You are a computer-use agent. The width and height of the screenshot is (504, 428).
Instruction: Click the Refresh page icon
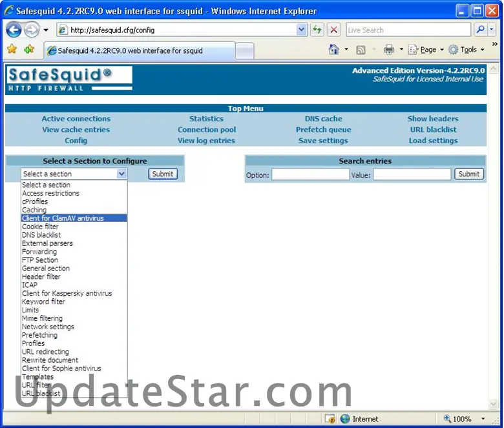click(x=317, y=30)
